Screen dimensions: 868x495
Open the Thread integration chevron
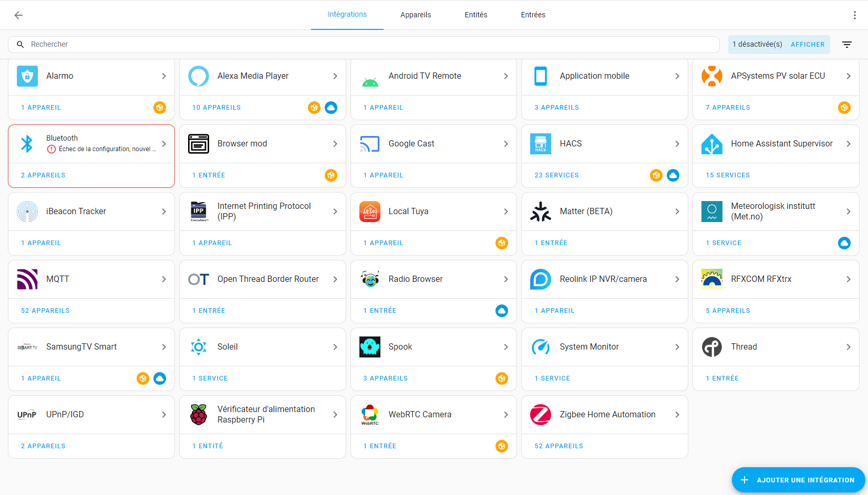[x=849, y=347]
